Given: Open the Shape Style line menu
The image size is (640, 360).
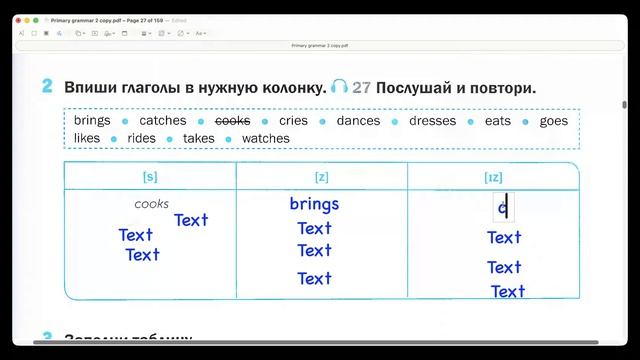Looking at the screenshot, I should (x=146, y=33).
